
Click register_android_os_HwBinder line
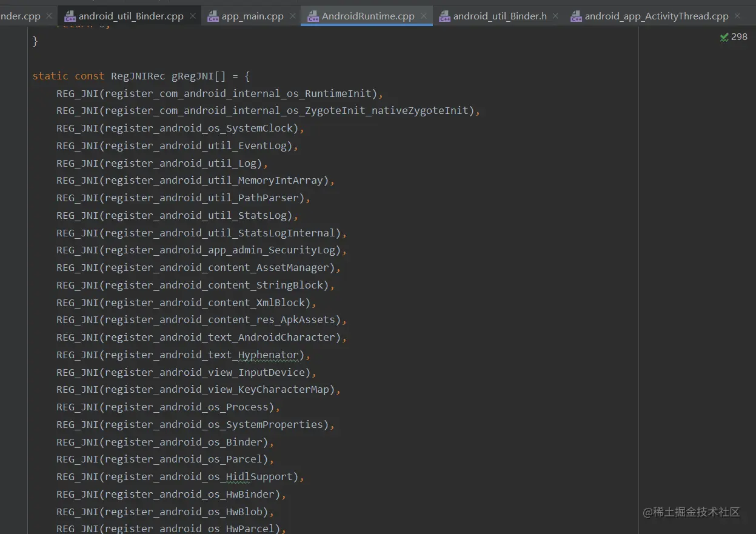point(172,494)
